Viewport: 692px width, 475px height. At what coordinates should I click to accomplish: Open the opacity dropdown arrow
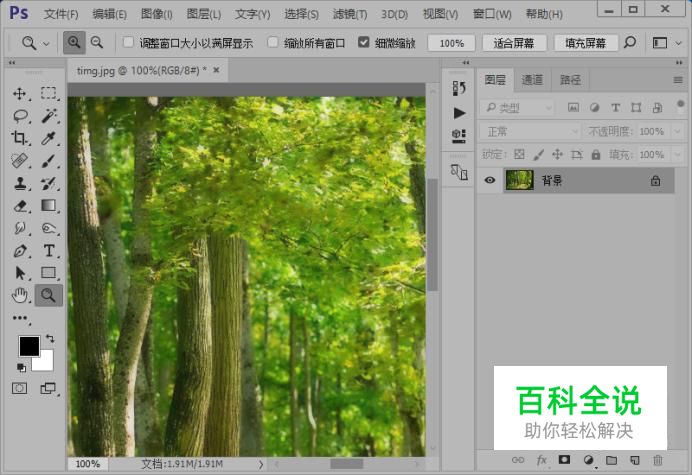pyautogui.click(x=678, y=132)
